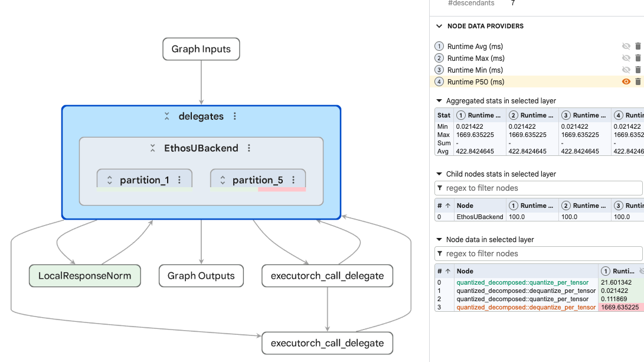Hide the Runtime P50 (ms) provider
Screen dimensions: 644x362
pyautogui.click(x=626, y=81)
